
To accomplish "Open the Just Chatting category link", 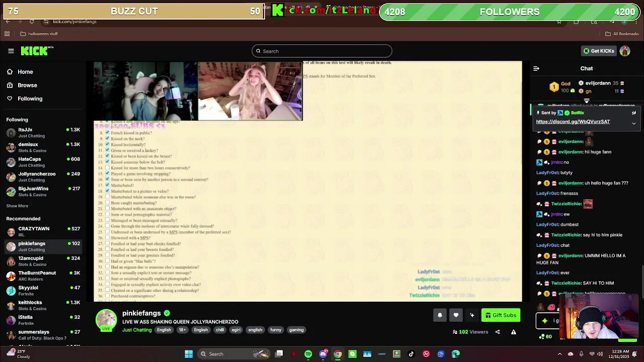I will tap(137, 330).
